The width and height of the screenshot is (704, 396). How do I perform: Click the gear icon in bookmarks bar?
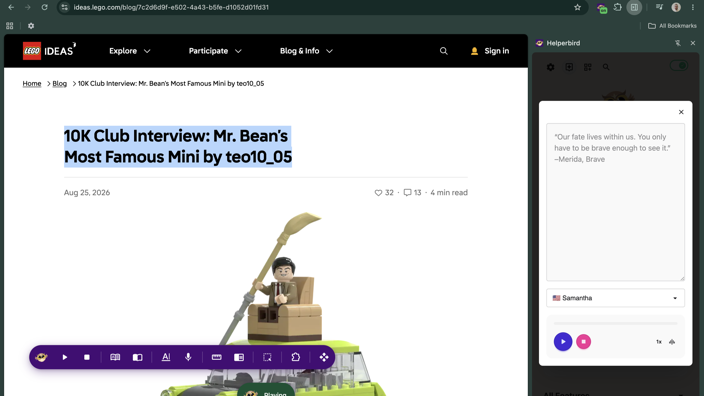tap(31, 26)
